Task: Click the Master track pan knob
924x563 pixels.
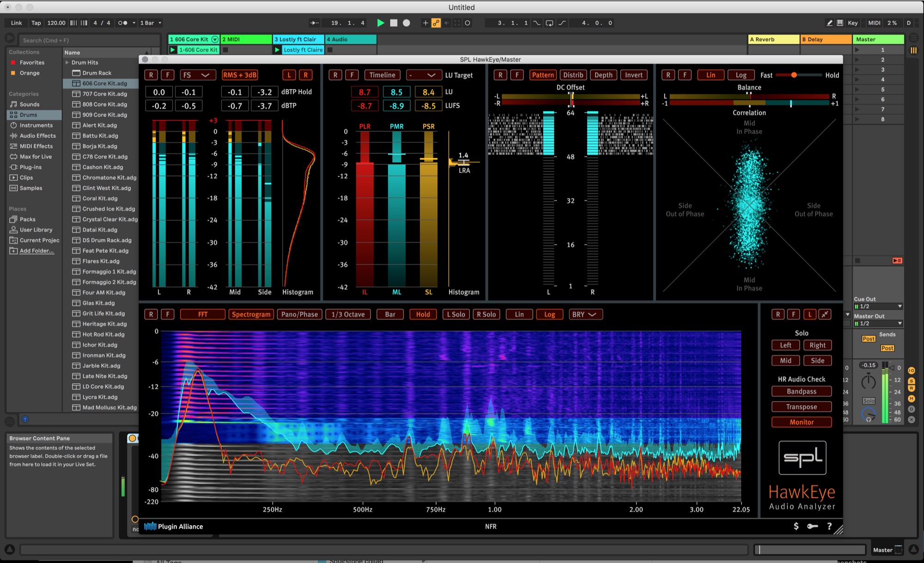Action: click(869, 382)
